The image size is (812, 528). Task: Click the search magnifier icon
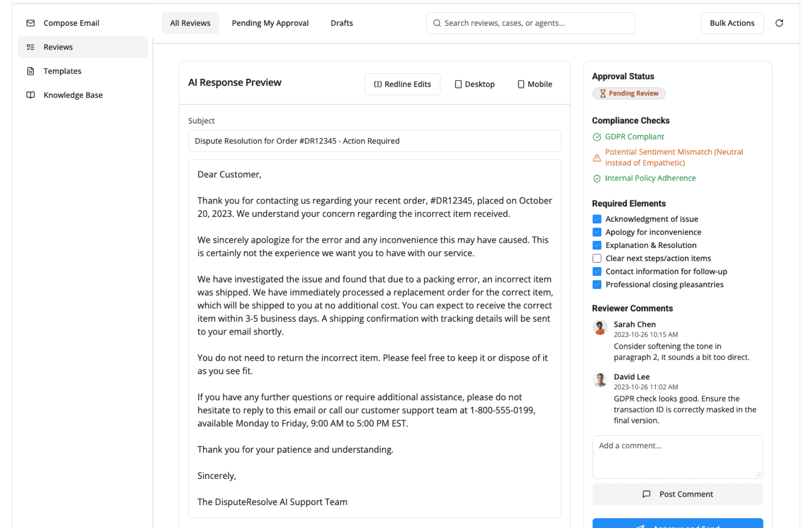437,23
